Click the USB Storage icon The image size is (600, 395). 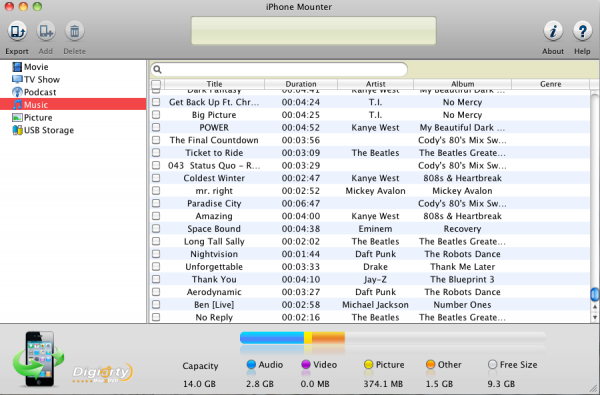click(17, 130)
